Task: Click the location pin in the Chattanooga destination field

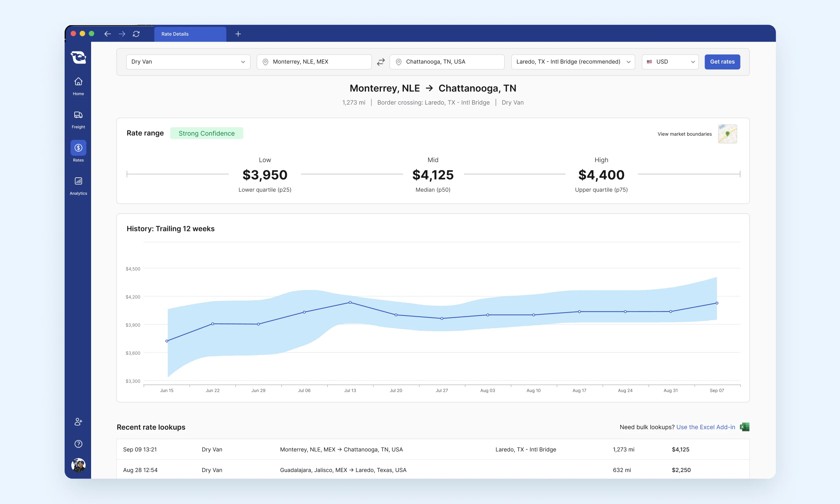Action: (399, 62)
